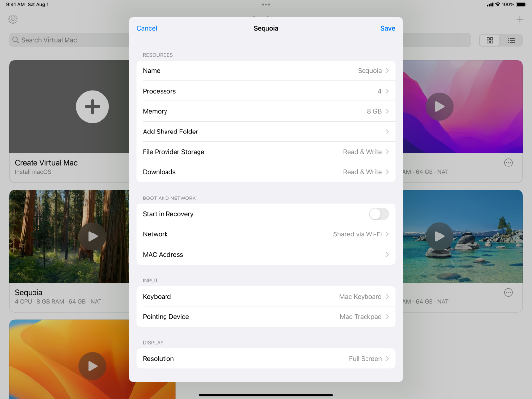The height and width of the screenshot is (399, 532).
Task: Open settings gear in top-left corner
Action: coord(13,19)
